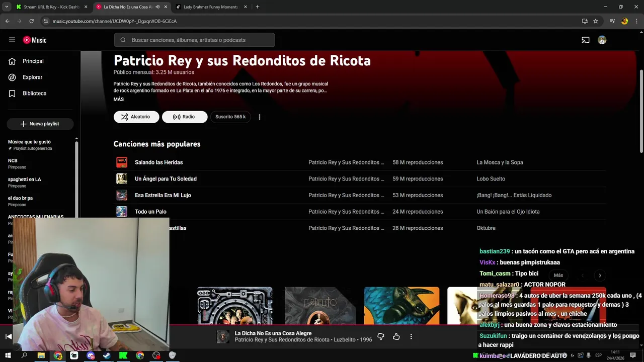Viewport: 644px width, 362px height.
Task: Switch to Lady Brahmer Funny Moments tab
Action: (x=211, y=7)
